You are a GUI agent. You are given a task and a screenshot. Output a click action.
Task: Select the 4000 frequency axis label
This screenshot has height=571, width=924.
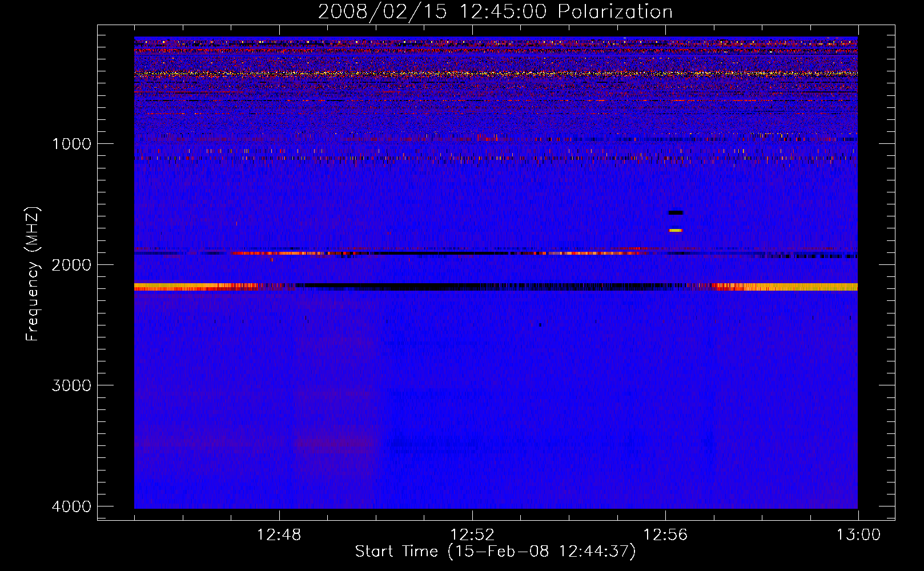pyautogui.click(x=71, y=506)
